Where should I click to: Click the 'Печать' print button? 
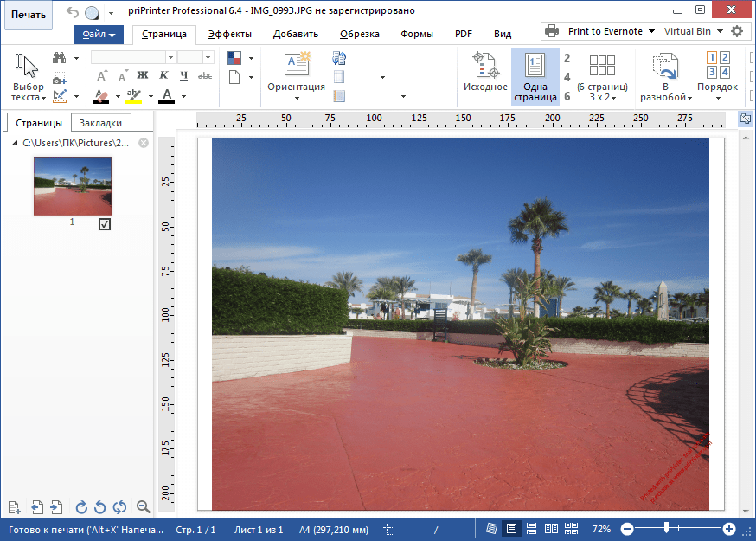(29, 15)
